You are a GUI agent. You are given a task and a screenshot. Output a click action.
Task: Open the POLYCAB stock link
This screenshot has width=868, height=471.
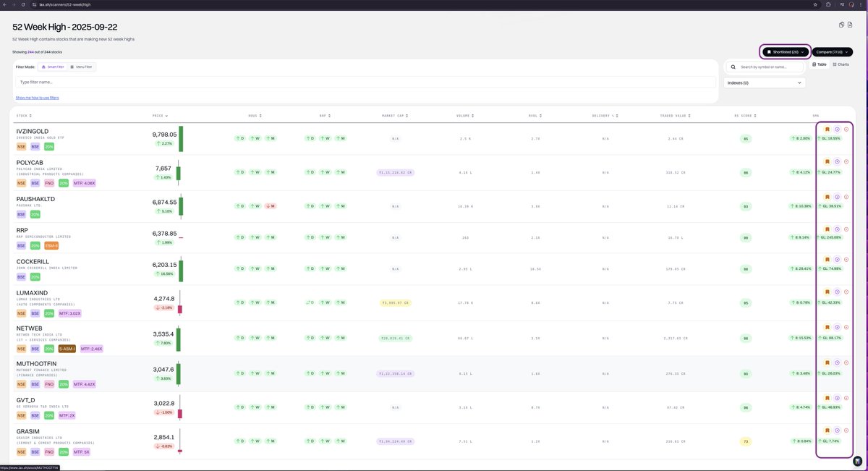(30, 164)
